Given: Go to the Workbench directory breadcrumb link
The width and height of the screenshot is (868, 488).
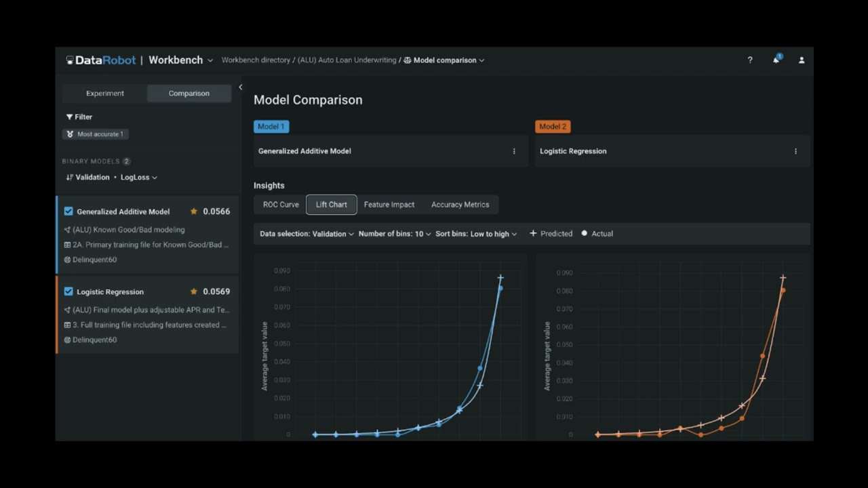Looking at the screenshot, I should point(256,60).
